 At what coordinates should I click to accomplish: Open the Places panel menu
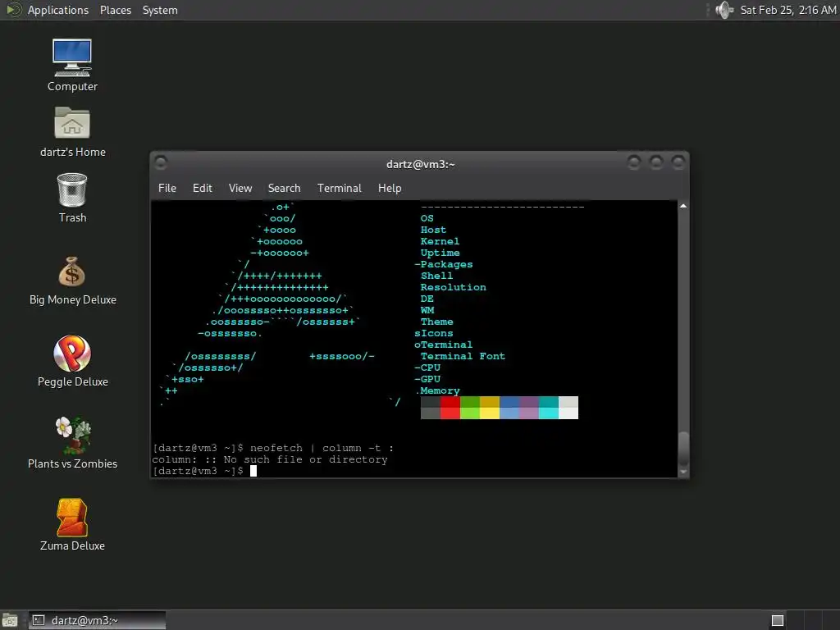pyautogui.click(x=116, y=10)
